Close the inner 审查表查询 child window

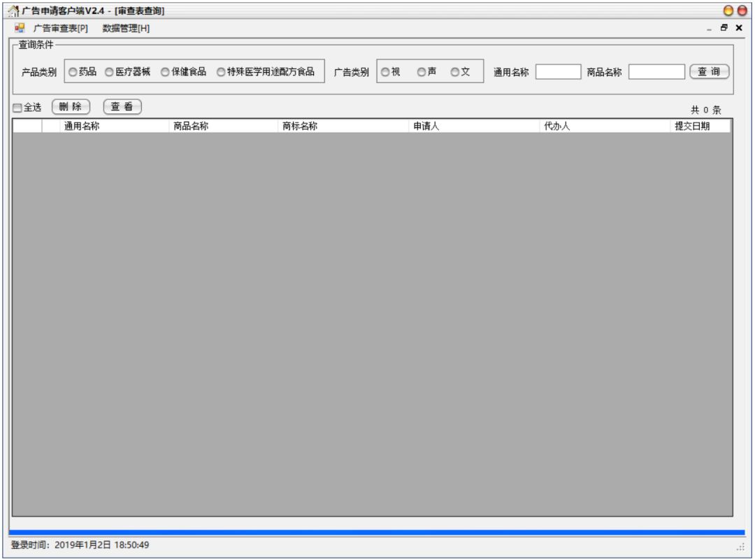pyautogui.click(x=739, y=28)
